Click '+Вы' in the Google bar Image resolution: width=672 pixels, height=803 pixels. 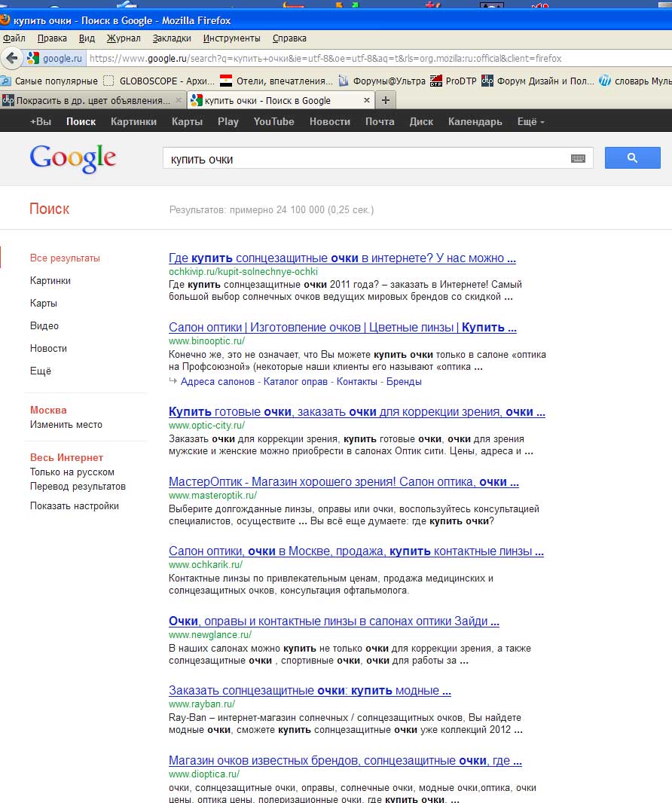point(41,122)
